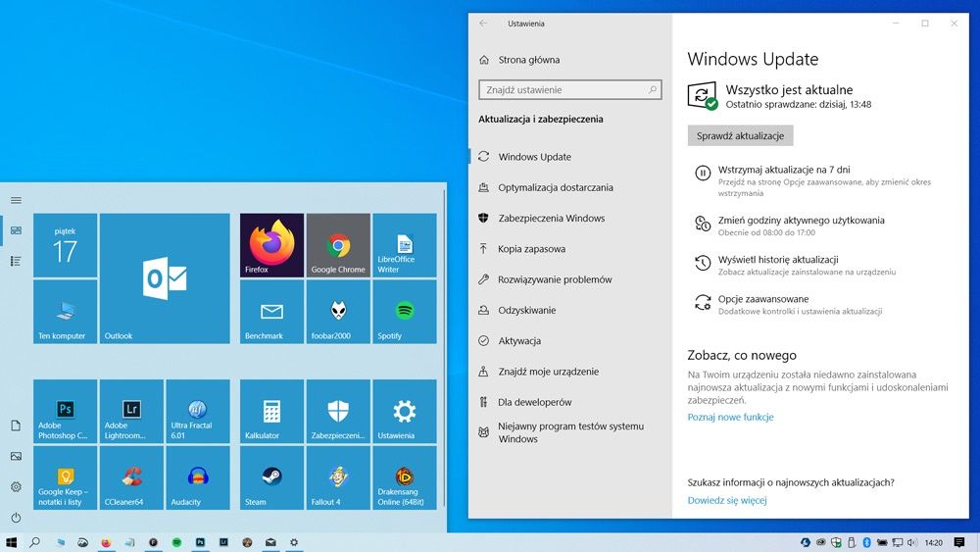Open the Audacity tile

pos(198,477)
